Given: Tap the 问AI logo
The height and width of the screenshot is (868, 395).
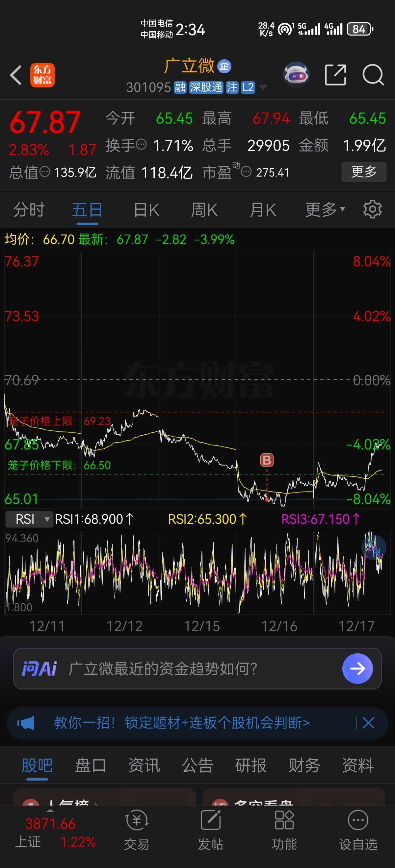Looking at the screenshot, I should pyautogui.click(x=39, y=669).
